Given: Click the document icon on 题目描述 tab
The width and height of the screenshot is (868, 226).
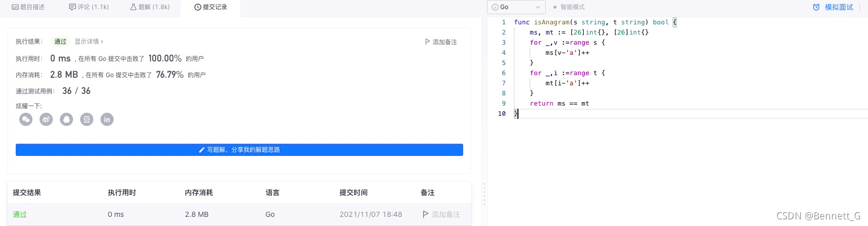Looking at the screenshot, I should (x=15, y=7).
